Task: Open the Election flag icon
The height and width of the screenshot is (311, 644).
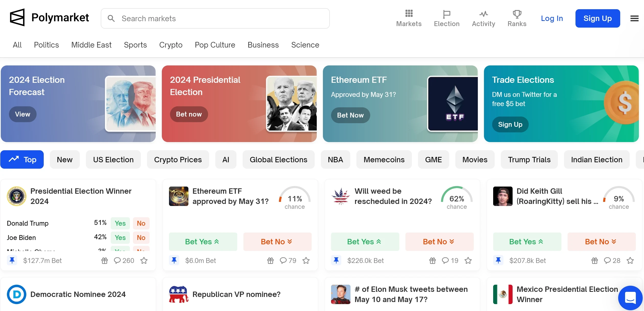Action: 446,14
